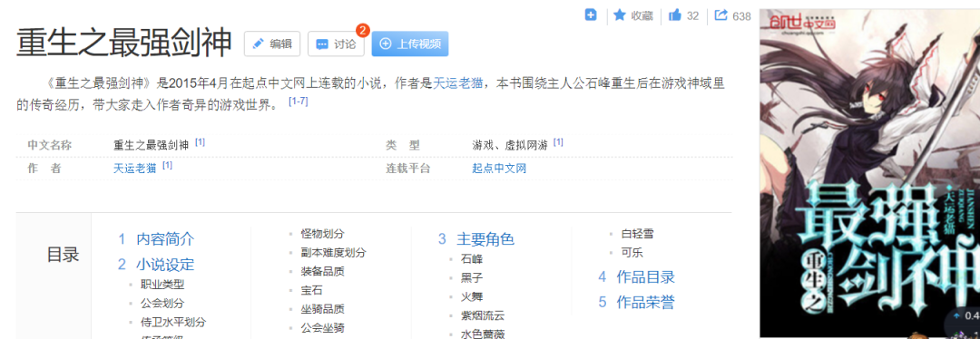Click the star 收藏 favorite icon

620,15
